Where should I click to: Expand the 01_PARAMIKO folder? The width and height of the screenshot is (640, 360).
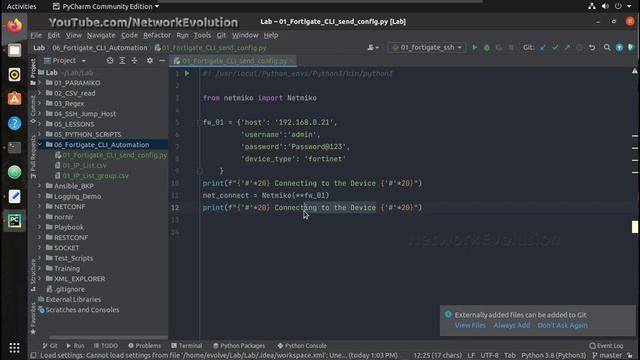pyautogui.click(x=40, y=82)
